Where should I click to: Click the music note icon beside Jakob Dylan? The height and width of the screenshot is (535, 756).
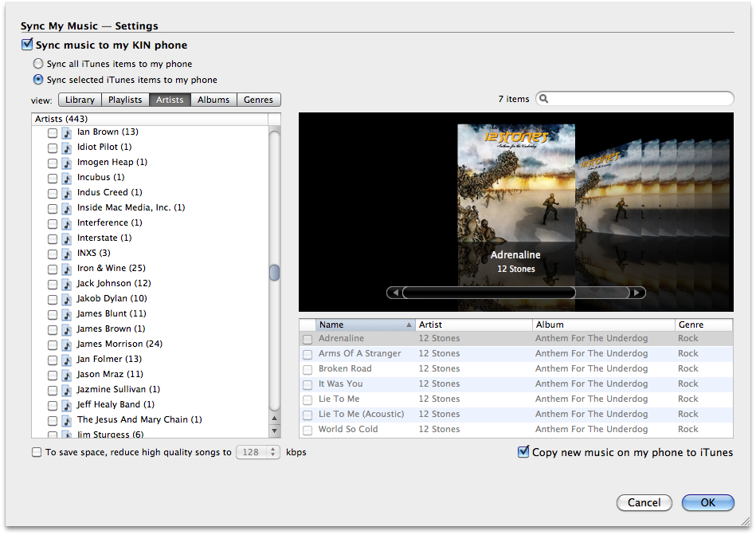(x=67, y=299)
